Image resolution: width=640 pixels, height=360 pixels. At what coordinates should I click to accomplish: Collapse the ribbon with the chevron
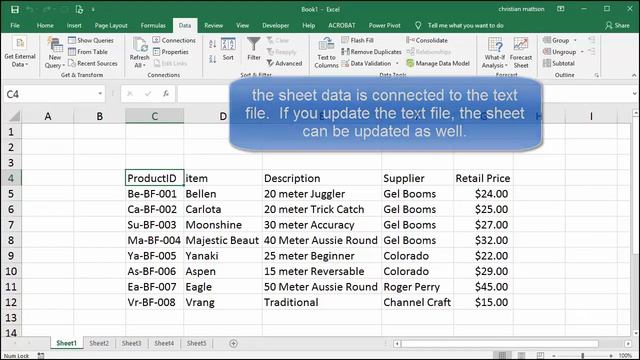[634, 75]
